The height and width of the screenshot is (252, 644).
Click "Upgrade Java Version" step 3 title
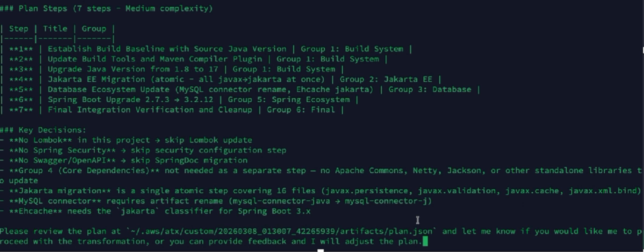[133, 69]
